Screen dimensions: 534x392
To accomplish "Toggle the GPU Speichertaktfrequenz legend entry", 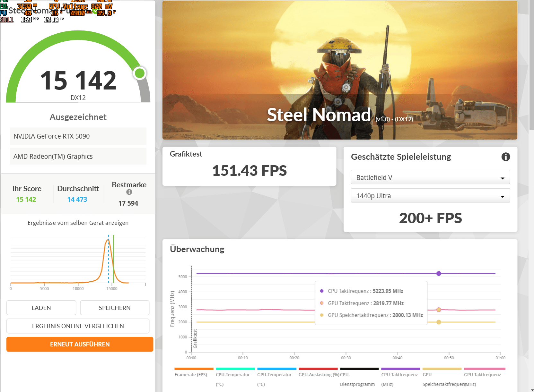I will pos(443,377).
